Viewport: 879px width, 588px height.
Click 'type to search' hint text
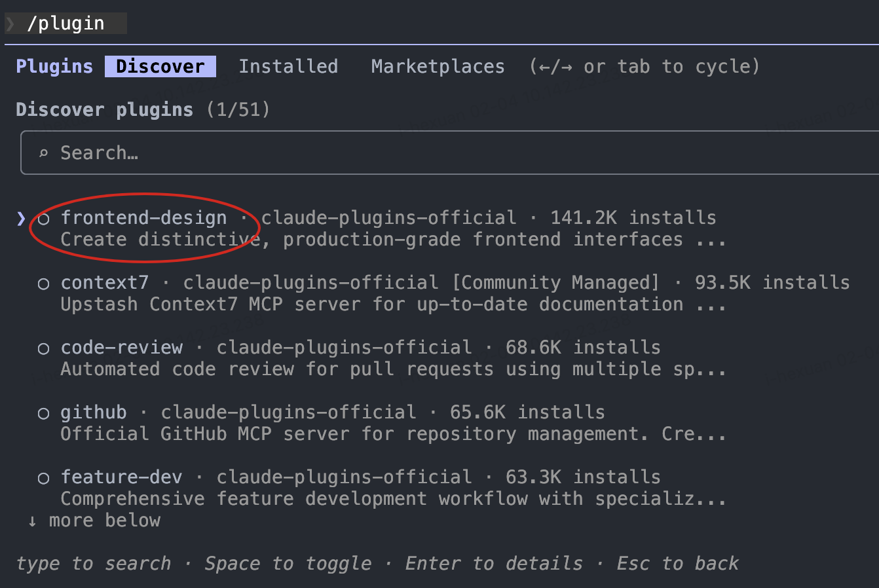(94, 564)
